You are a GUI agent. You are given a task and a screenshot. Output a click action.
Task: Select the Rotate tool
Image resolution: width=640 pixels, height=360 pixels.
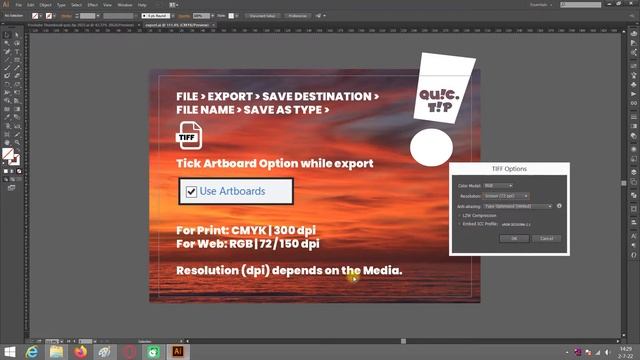[x=7, y=84]
